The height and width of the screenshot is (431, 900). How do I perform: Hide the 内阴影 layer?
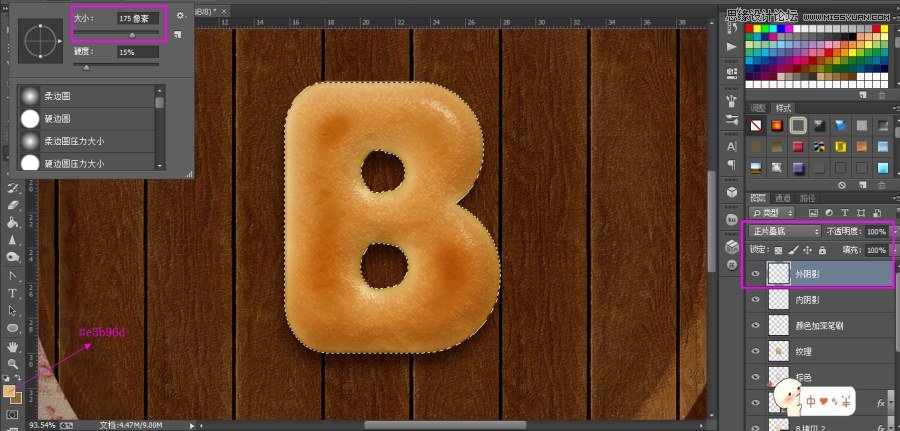(x=755, y=300)
